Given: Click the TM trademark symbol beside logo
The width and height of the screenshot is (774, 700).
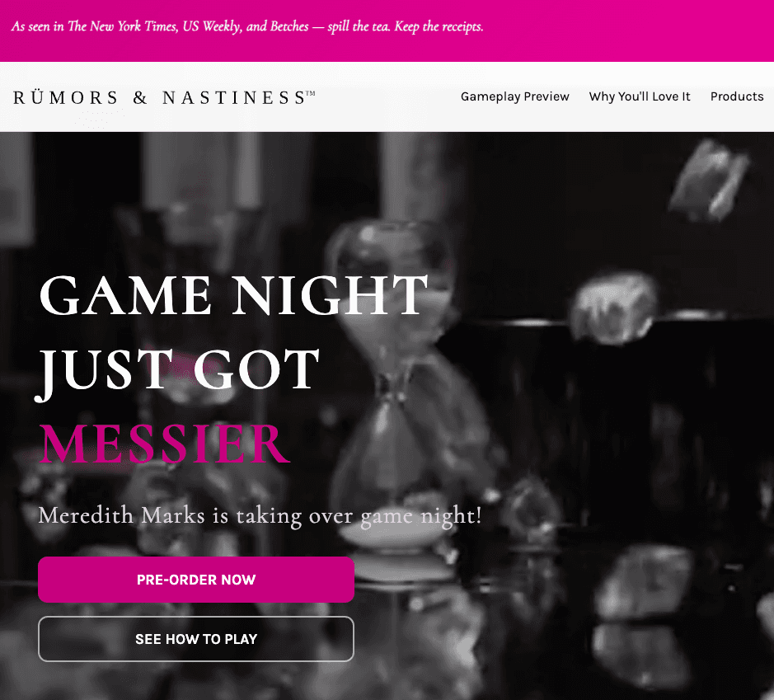Looking at the screenshot, I should (x=310, y=93).
